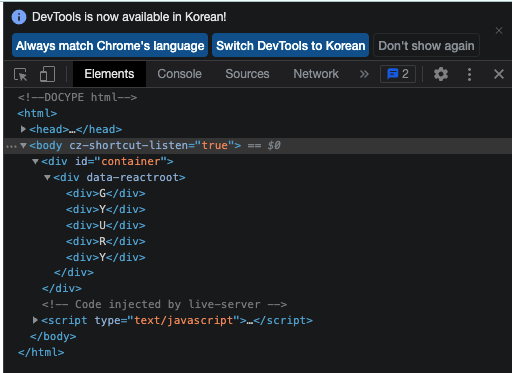Open the 2 issues message badge
512x373 pixels.
point(398,74)
